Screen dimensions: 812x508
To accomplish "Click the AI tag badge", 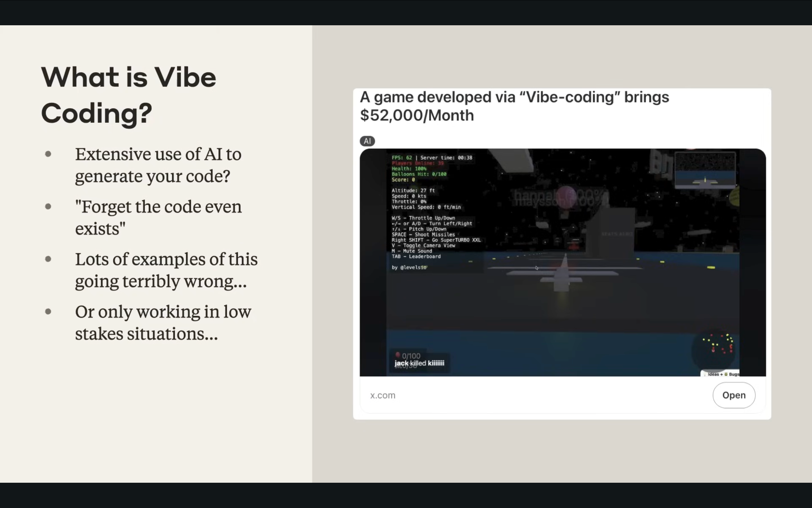I will pyautogui.click(x=367, y=141).
